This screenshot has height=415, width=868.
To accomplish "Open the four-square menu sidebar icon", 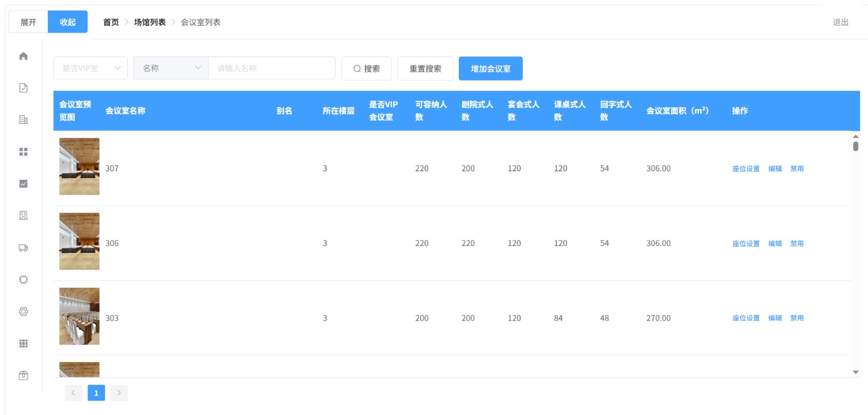I will click(x=23, y=152).
